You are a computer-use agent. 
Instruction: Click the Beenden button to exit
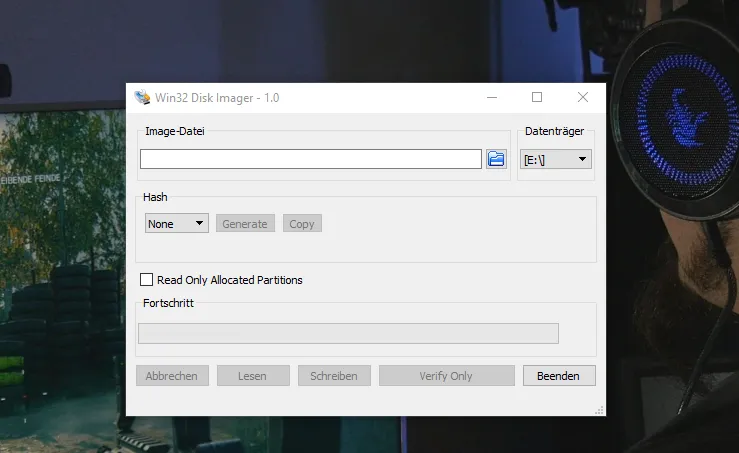tap(559, 376)
